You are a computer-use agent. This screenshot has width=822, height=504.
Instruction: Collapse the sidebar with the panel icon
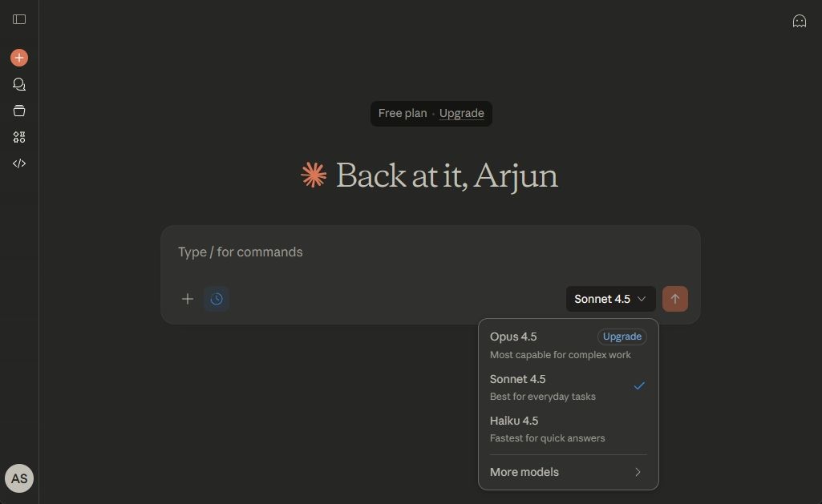click(18, 19)
